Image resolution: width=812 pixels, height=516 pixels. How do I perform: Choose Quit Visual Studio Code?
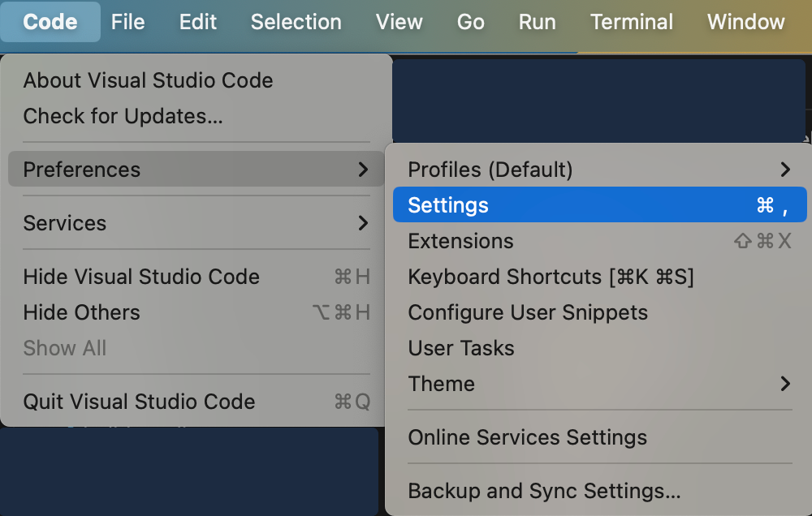pyautogui.click(x=197, y=402)
